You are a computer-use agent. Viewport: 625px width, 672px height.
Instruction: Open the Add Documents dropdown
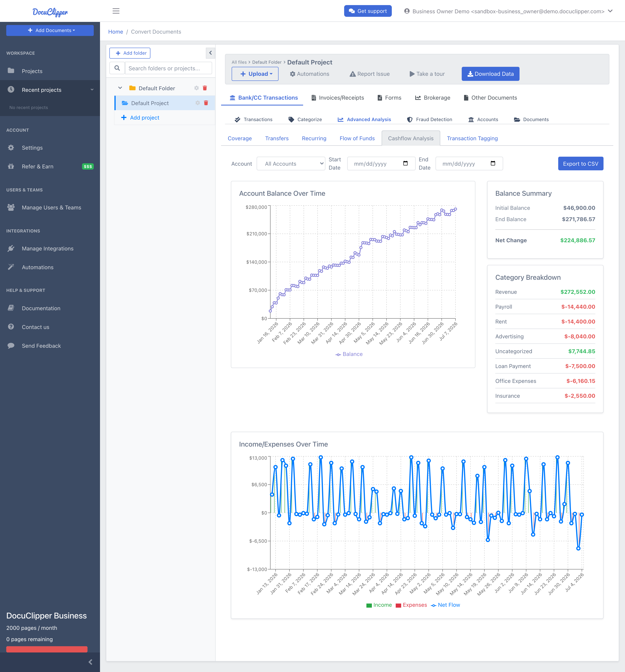click(50, 30)
